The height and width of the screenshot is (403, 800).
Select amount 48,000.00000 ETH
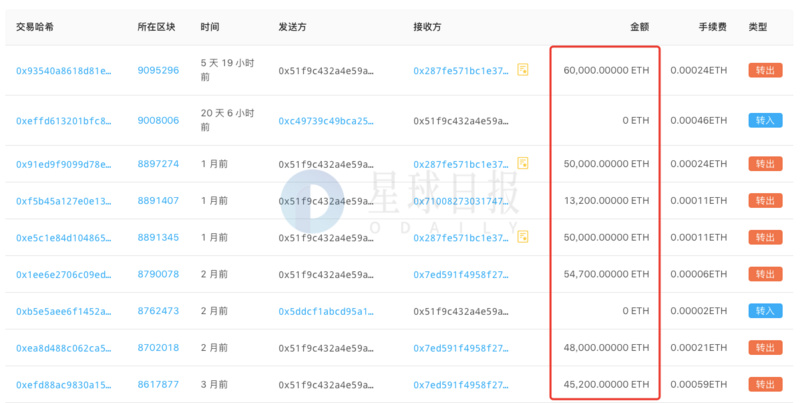click(x=606, y=347)
